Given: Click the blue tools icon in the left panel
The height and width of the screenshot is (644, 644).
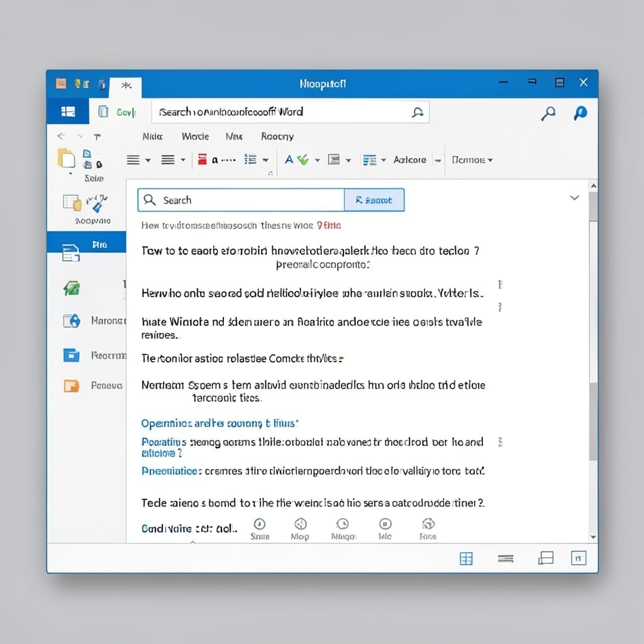Looking at the screenshot, I should 97,203.
